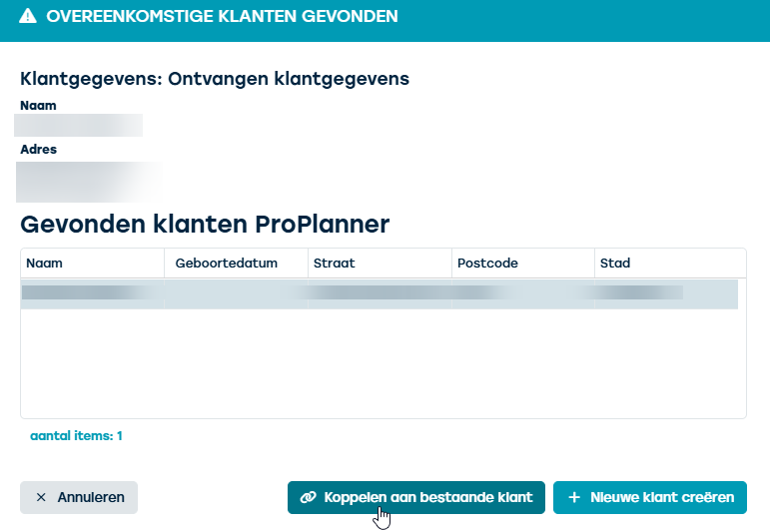Click the Adres label
770x532 pixels.
38,149
